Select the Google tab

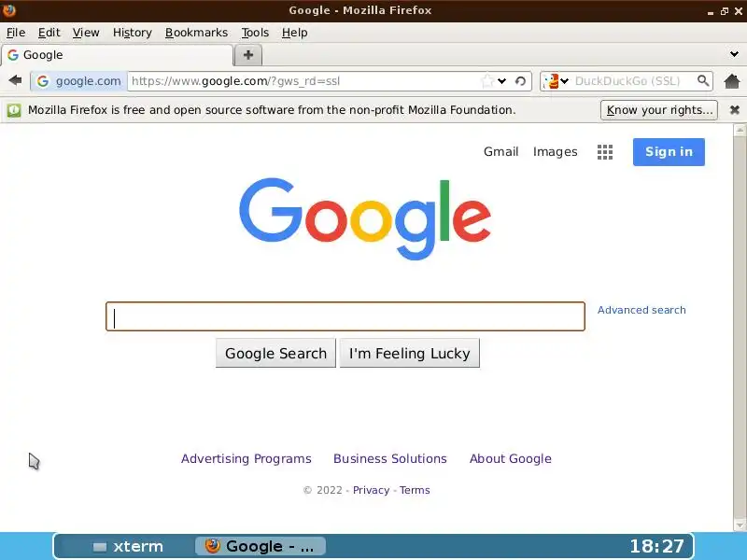coord(118,55)
